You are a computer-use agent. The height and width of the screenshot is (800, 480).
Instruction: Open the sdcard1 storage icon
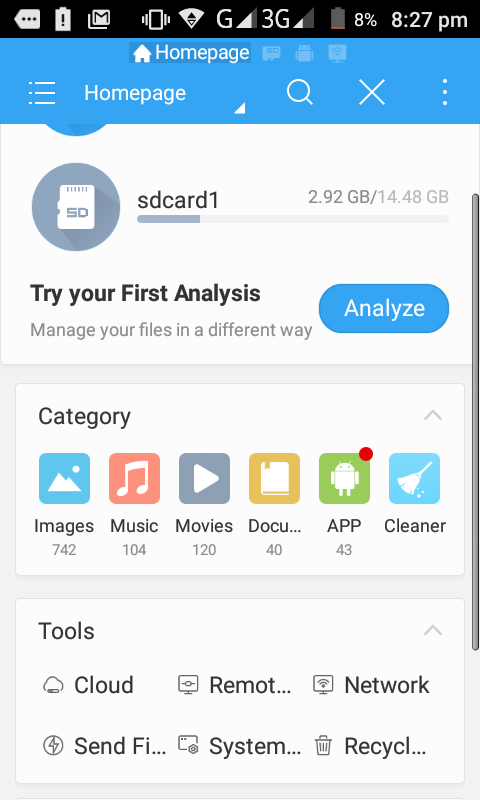click(x=76, y=207)
